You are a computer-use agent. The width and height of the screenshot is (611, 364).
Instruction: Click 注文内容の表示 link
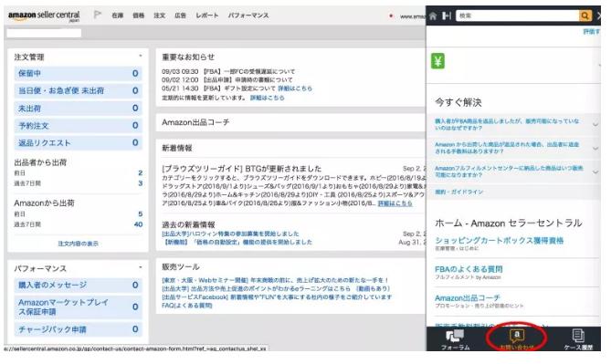[x=78, y=244]
